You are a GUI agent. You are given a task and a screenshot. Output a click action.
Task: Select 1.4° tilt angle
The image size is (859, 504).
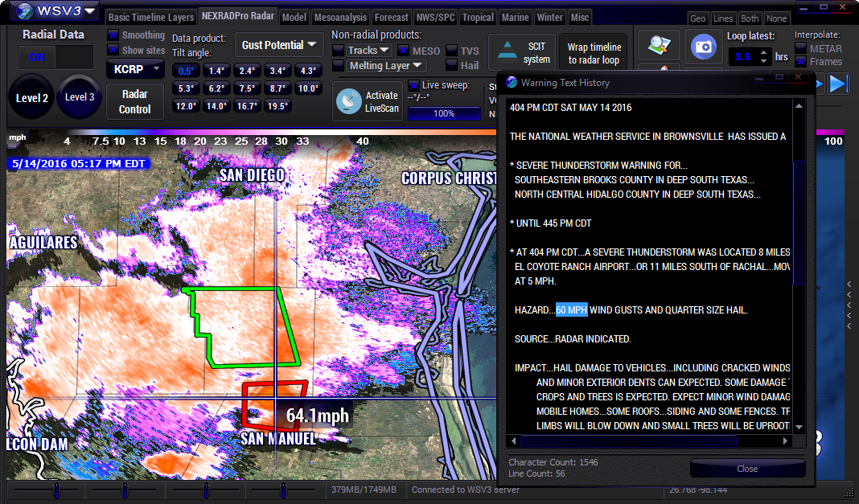coord(216,71)
